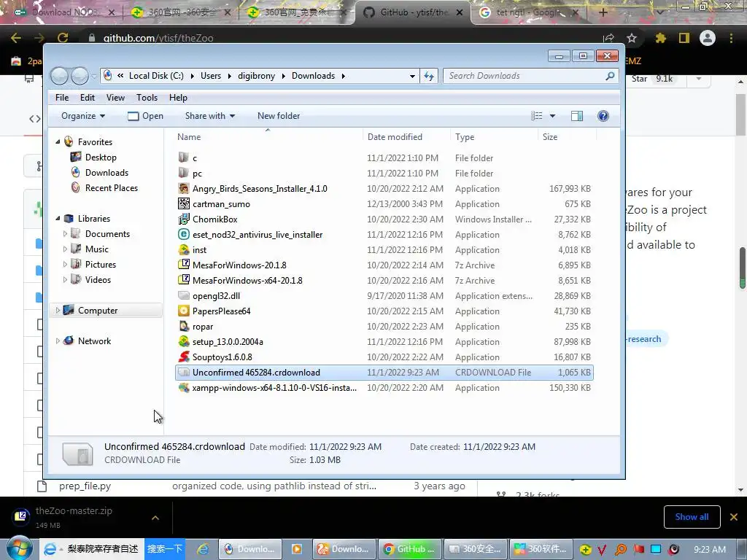Open address bar history dropdown arrow
The height and width of the screenshot is (560, 747).
click(x=412, y=76)
